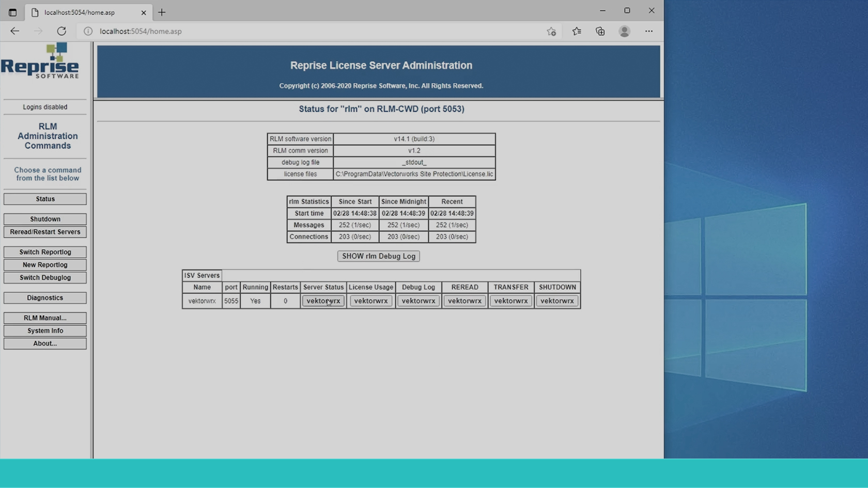The height and width of the screenshot is (488, 868).
Task: Click Switch Debuglog button
Action: [x=45, y=277]
